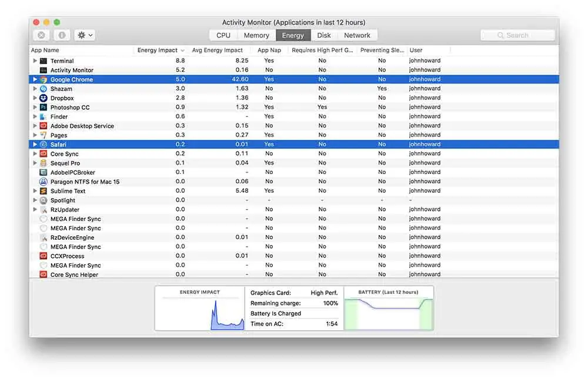This screenshot has width=588, height=379.
Task: Click Shazam's Preventing Sleep 'Yes' value
Action: coord(382,89)
